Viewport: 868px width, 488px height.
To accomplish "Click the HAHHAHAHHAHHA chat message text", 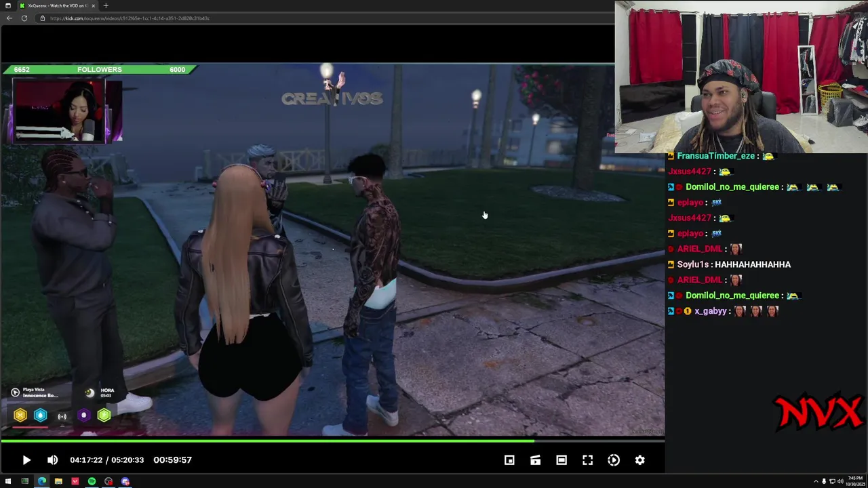I will pyautogui.click(x=753, y=265).
